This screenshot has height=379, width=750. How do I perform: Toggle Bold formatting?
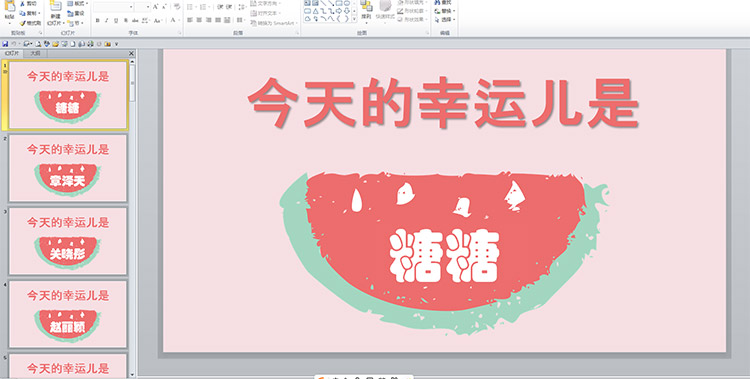(x=98, y=21)
